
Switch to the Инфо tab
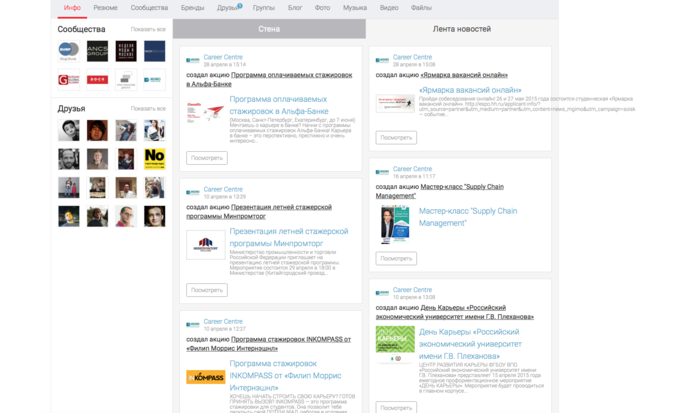click(72, 8)
